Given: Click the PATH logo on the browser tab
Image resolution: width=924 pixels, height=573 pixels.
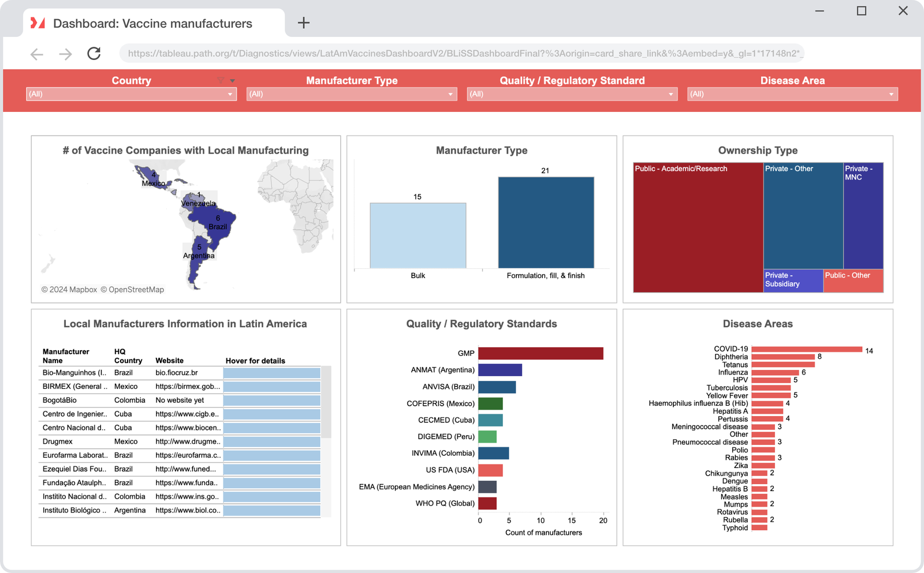Looking at the screenshot, I should (37, 23).
